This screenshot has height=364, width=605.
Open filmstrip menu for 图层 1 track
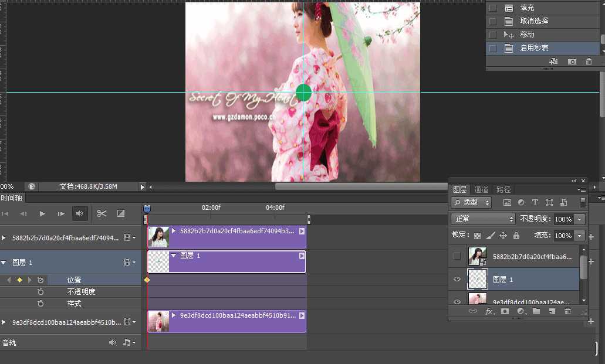pos(130,262)
